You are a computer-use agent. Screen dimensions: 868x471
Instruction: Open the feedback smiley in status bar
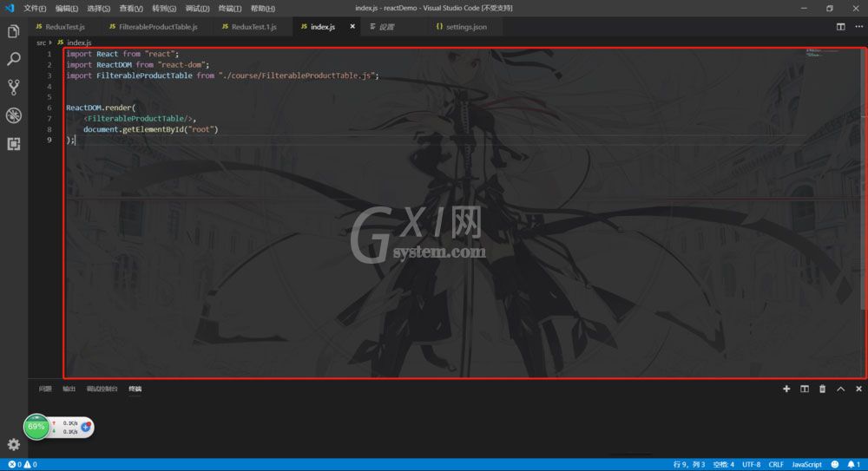pos(834,464)
